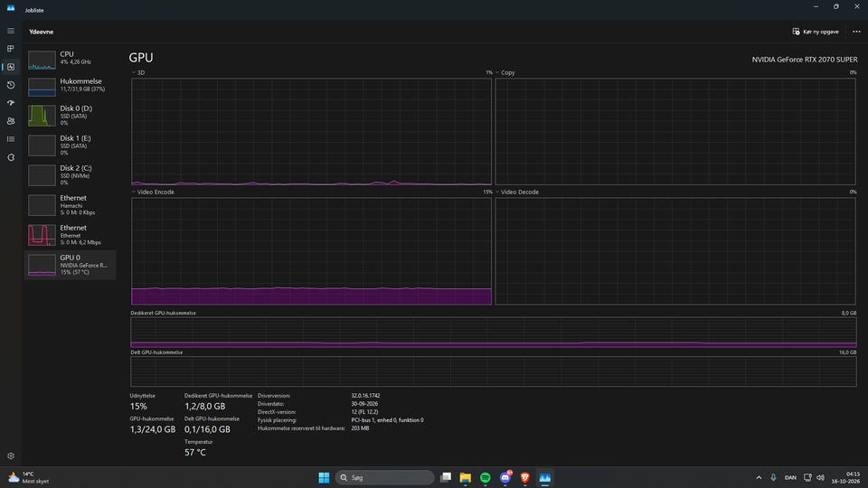Open the Details list icon
The height and width of the screenshot is (488, 868).
coord(11,139)
